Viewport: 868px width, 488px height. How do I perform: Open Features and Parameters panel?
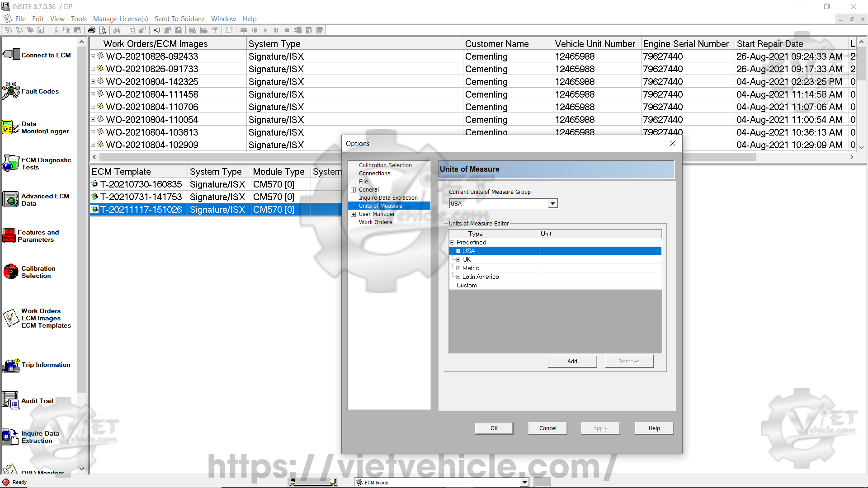[9, 235]
